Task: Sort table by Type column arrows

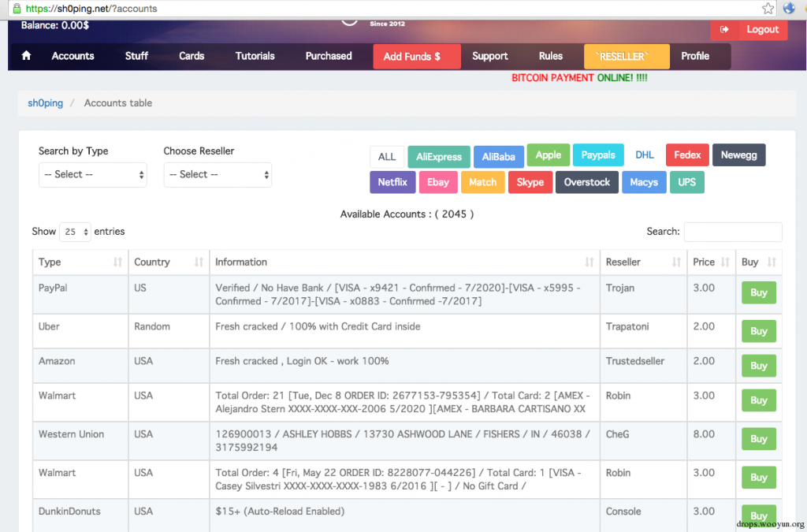Action: [117, 262]
